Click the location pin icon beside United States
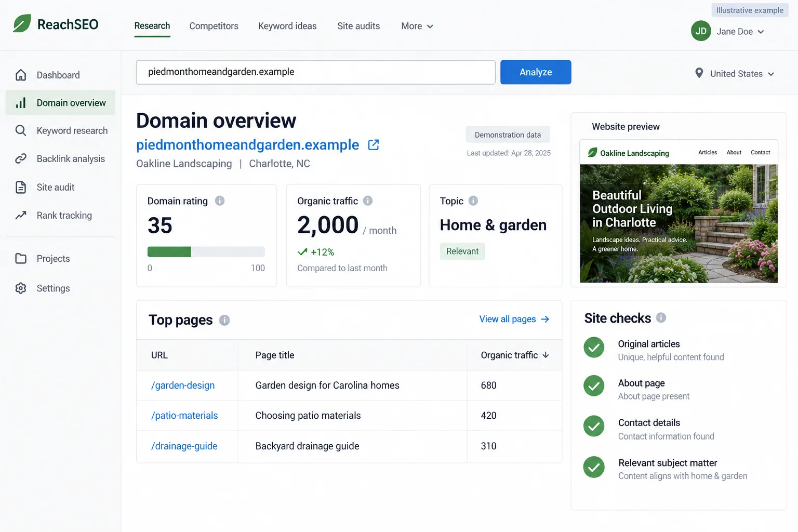Screen dimensions: 798x532 pyautogui.click(x=699, y=73)
